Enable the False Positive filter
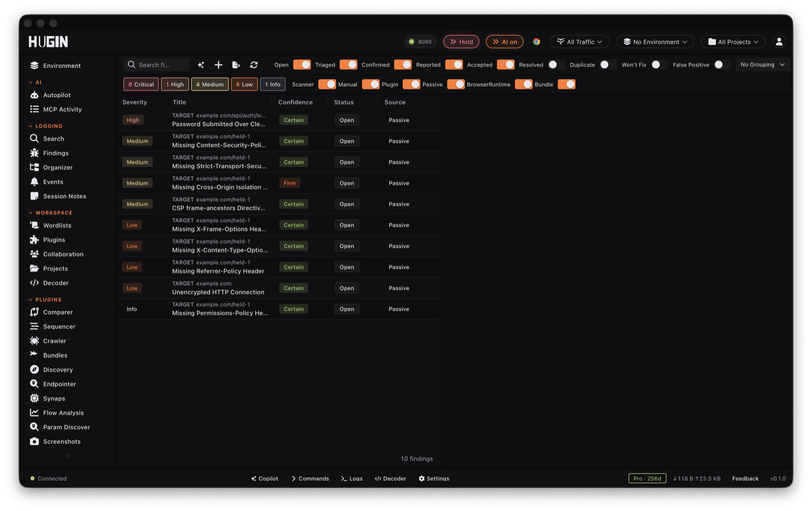 pyautogui.click(x=722, y=65)
